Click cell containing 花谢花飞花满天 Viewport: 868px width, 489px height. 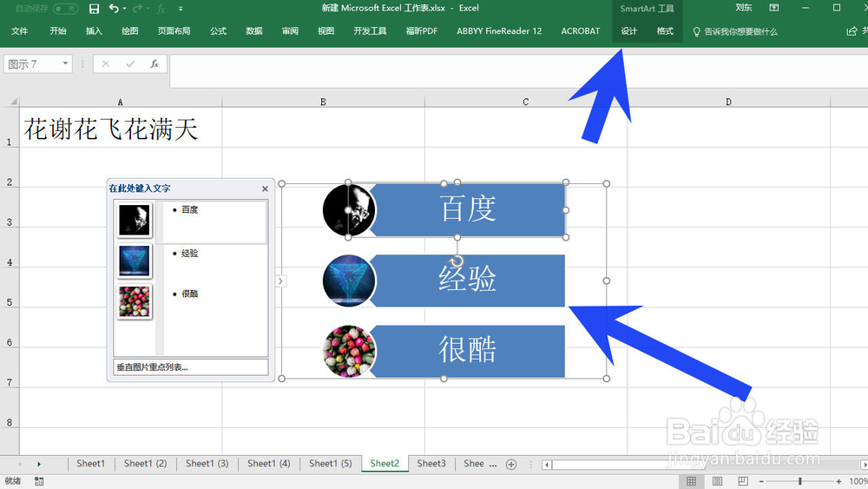coord(121,128)
